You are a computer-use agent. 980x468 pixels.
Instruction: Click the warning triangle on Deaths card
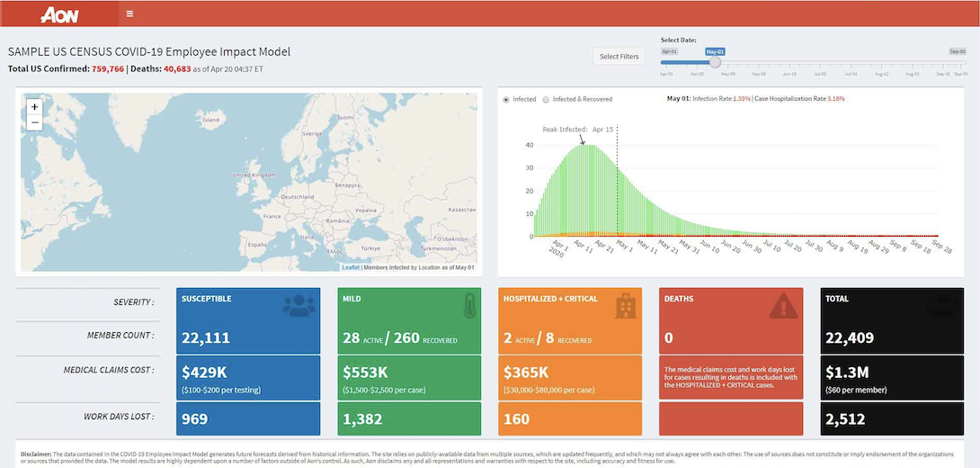tap(783, 306)
